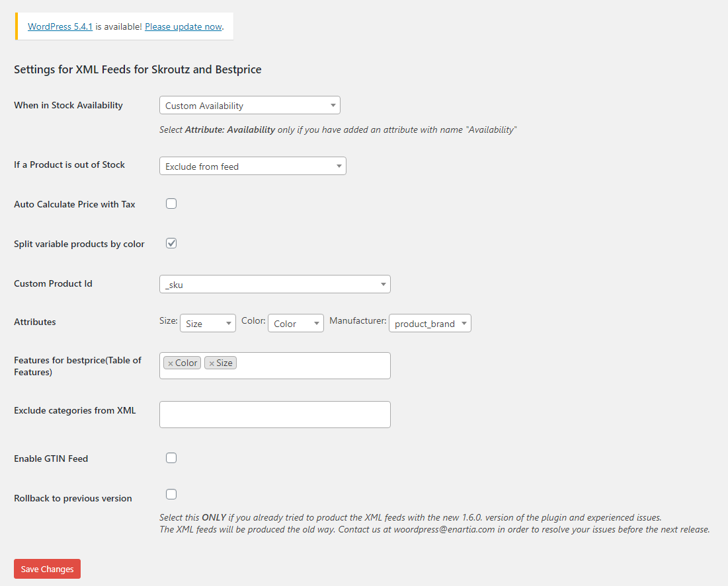Image resolution: width=728 pixels, height=586 pixels.
Task: Open the Manufacturer product_brand dropdown
Action: [430, 324]
